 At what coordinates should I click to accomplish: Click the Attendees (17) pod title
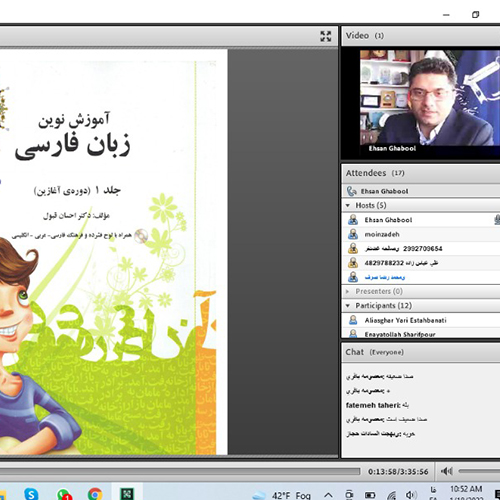pyautogui.click(x=375, y=173)
